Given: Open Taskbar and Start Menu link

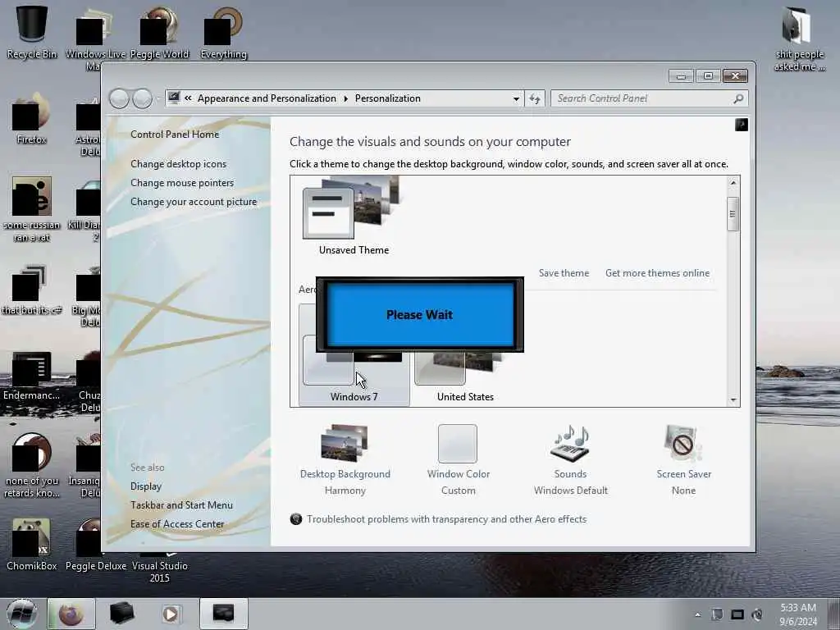Looking at the screenshot, I should coord(181,505).
